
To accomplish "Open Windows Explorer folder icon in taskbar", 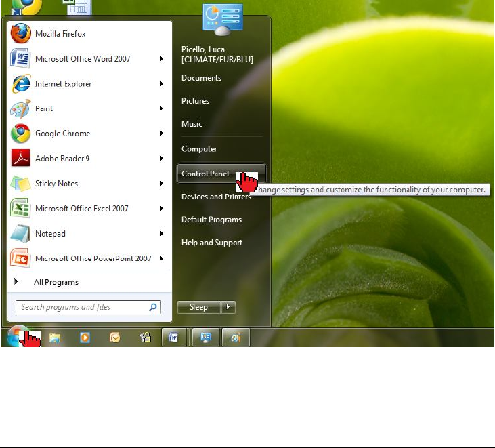I will pyautogui.click(x=54, y=338).
